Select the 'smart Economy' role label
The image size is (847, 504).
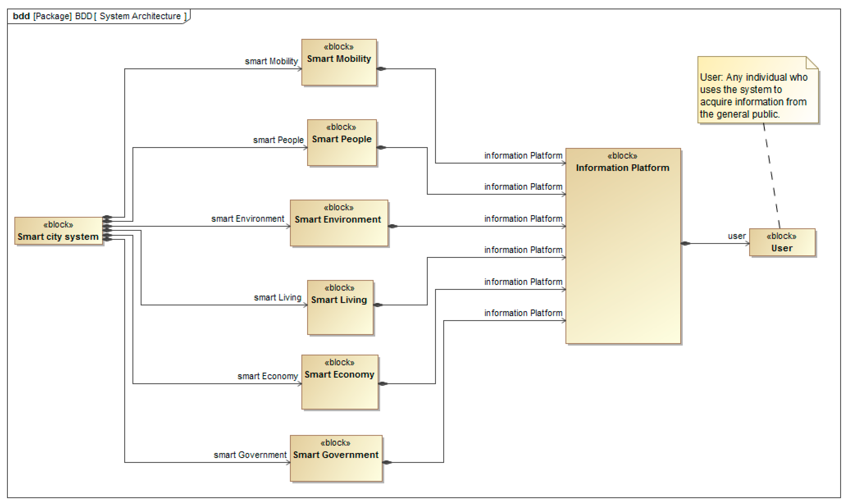268,376
